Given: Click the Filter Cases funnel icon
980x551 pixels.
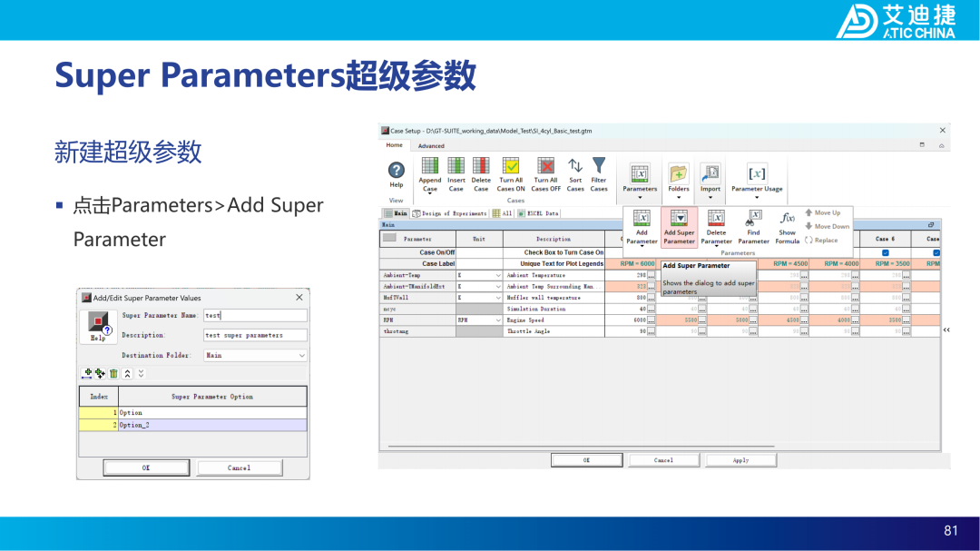Looking at the screenshot, I should [x=599, y=166].
